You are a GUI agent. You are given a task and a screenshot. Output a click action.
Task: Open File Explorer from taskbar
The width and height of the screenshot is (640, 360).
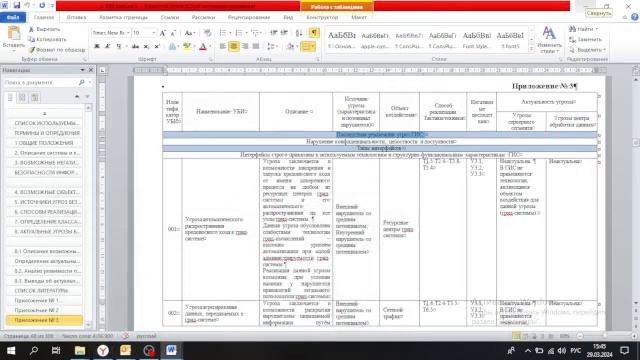pos(80,350)
